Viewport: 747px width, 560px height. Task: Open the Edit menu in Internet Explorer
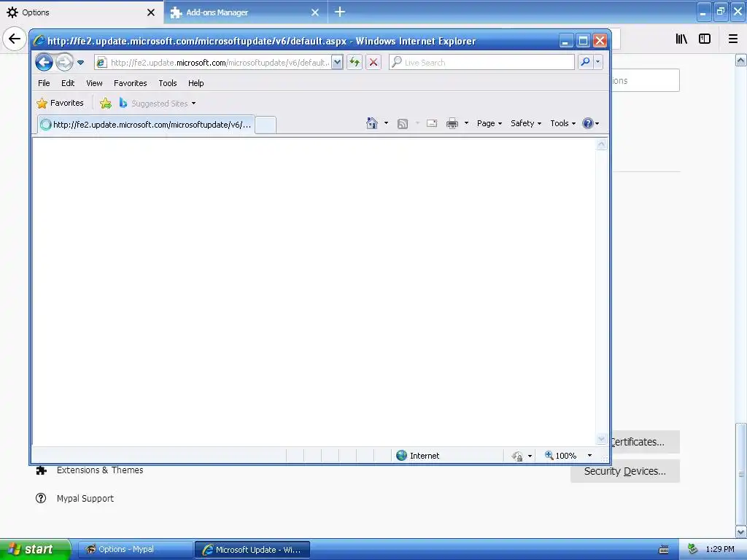(x=68, y=83)
